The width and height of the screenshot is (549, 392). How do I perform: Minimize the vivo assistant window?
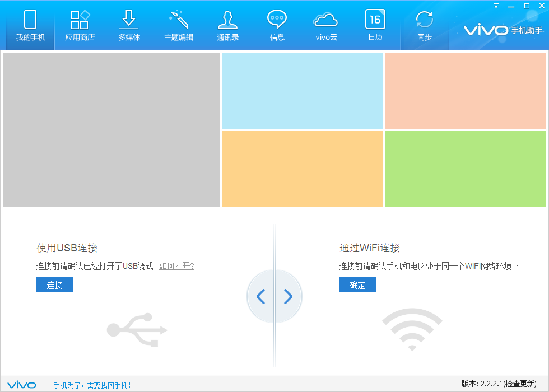point(511,6)
